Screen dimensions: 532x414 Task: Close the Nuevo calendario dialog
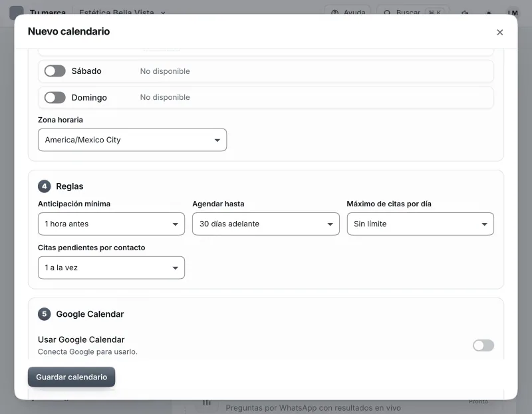pos(499,32)
